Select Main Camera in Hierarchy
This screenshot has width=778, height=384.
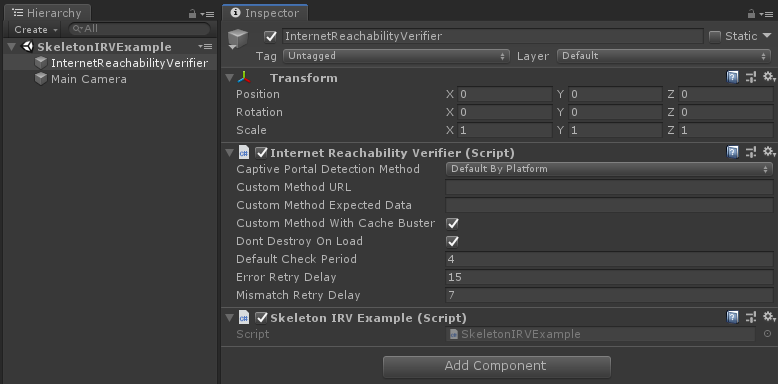(x=88, y=79)
